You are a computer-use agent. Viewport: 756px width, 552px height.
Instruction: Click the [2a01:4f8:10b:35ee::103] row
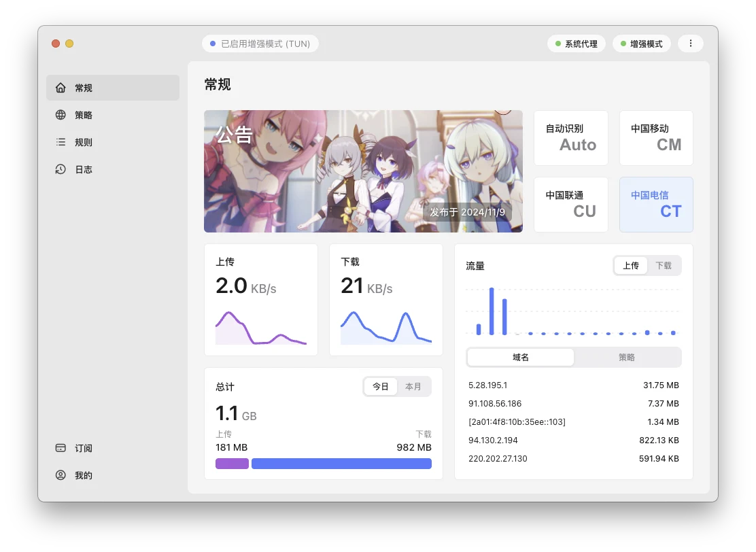pyautogui.click(x=574, y=422)
